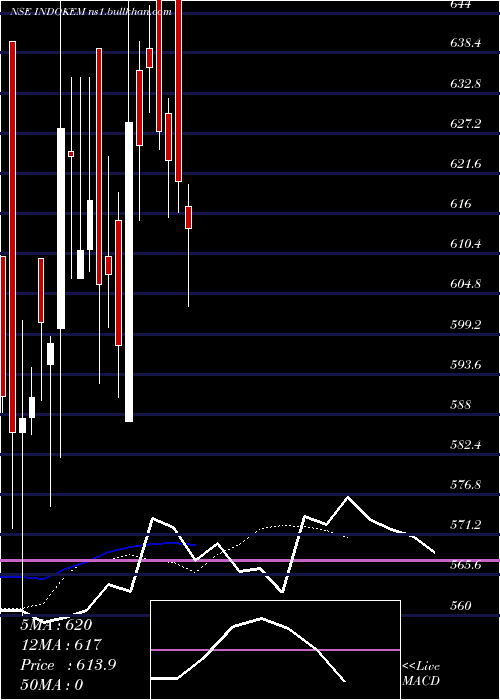The height and width of the screenshot is (700, 500).
Task: Click the 604.8 price axis label
Action: tap(466, 284)
